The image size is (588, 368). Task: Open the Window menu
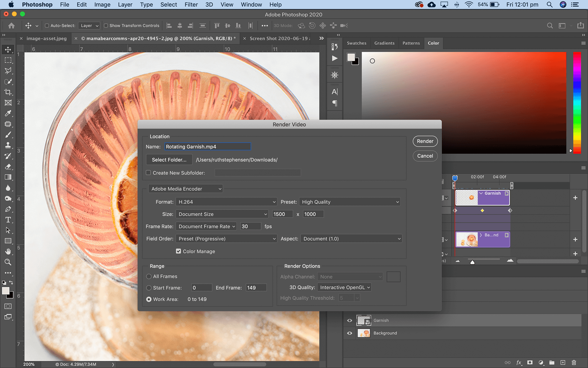tap(251, 4)
